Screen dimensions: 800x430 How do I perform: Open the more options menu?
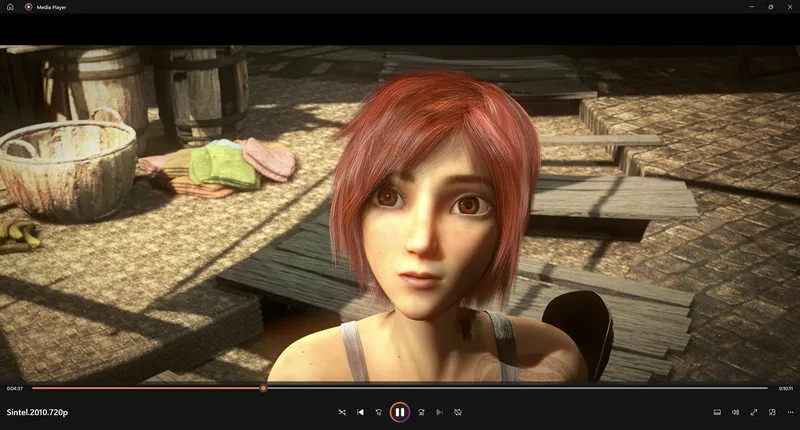click(790, 412)
